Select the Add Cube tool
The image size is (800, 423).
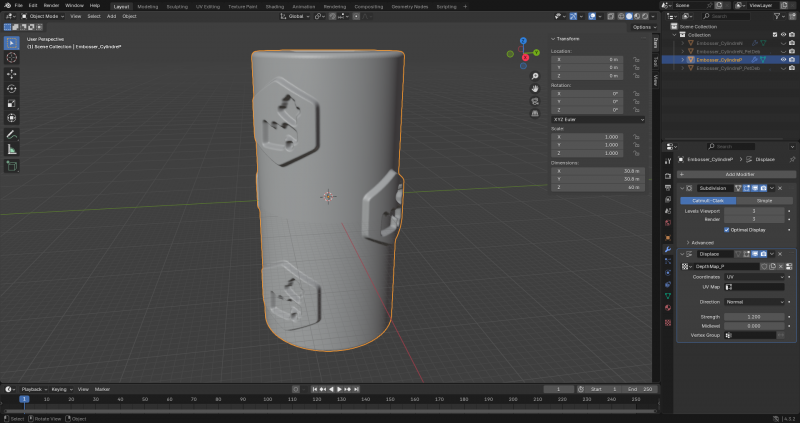[12, 165]
